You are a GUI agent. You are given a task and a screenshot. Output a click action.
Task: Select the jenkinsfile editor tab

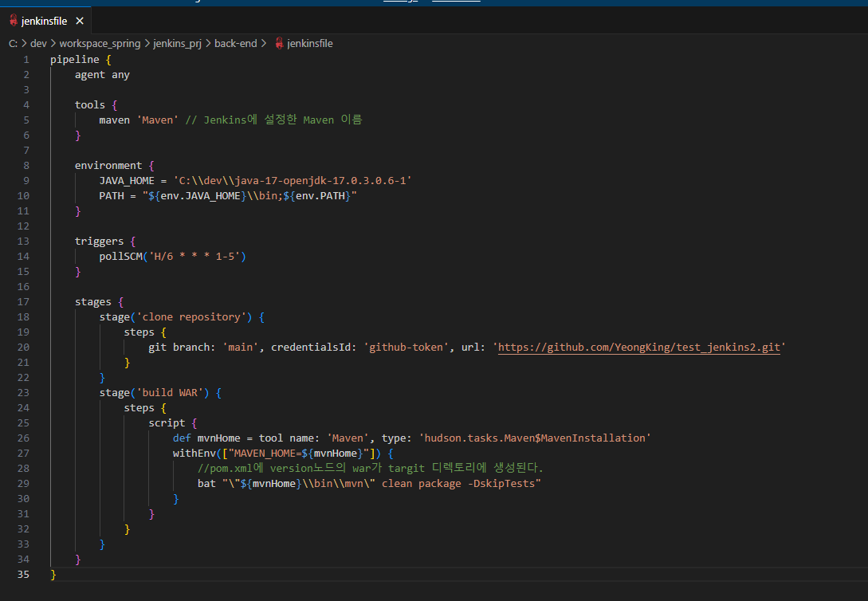pos(46,21)
